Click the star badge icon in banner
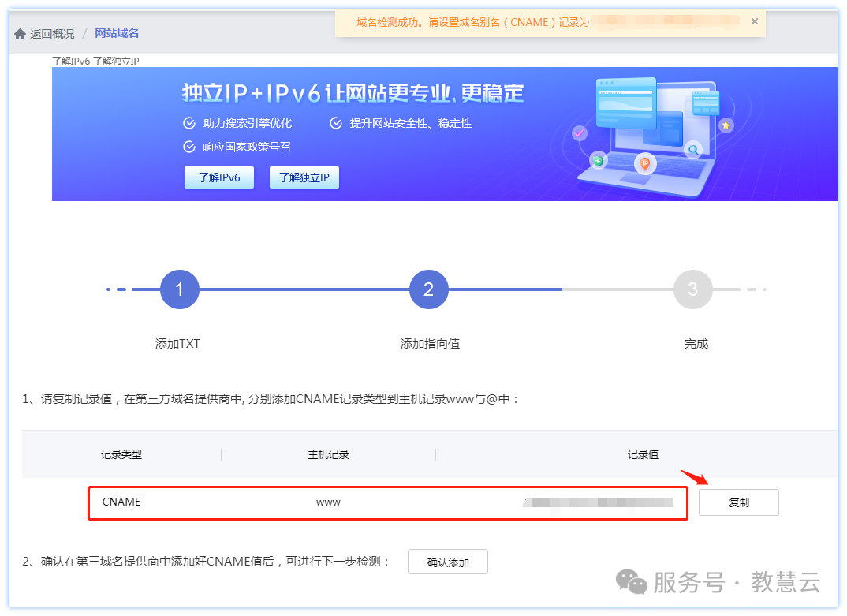Image resolution: width=847 pixels, height=616 pixels. [726, 125]
